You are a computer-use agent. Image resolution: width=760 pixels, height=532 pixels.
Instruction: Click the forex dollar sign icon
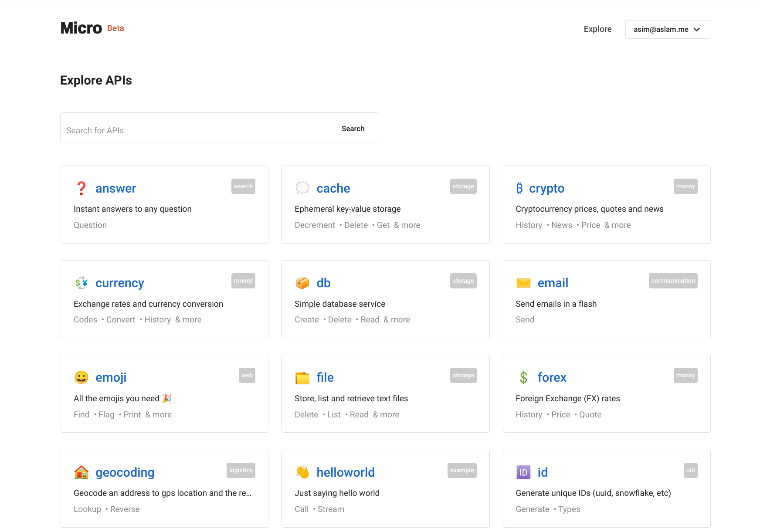point(523,377)
